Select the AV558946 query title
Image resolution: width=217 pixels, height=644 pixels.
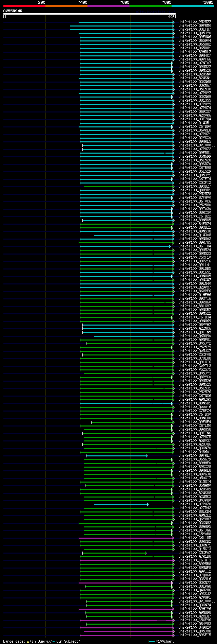[13, 11]
